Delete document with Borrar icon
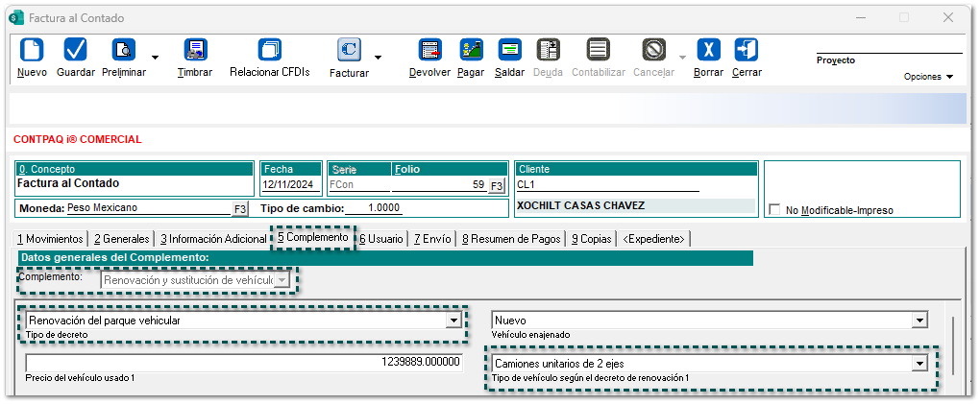This screenshot has height=404, width=980. coord(708,50)
